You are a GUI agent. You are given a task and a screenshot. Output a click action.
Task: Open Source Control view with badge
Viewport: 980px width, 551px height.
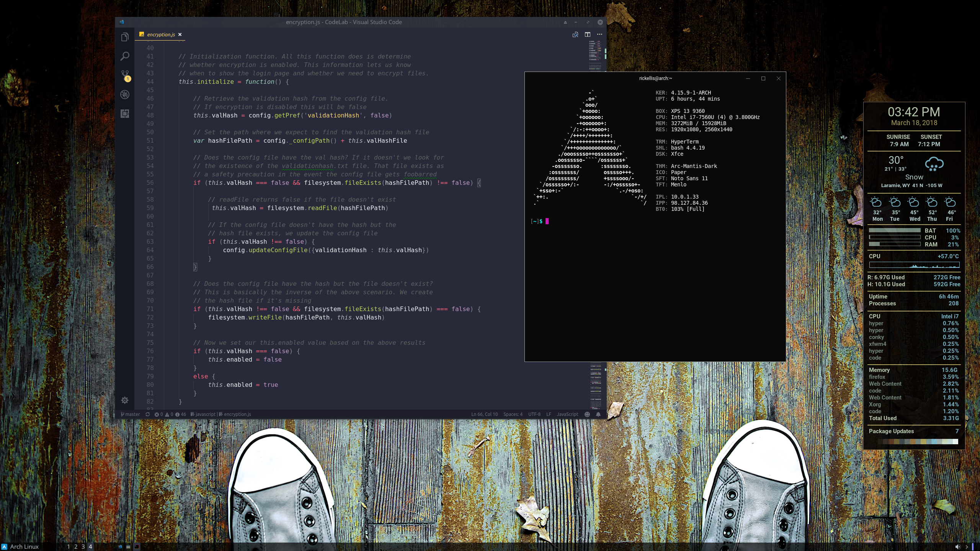click(x=125, y=75)
